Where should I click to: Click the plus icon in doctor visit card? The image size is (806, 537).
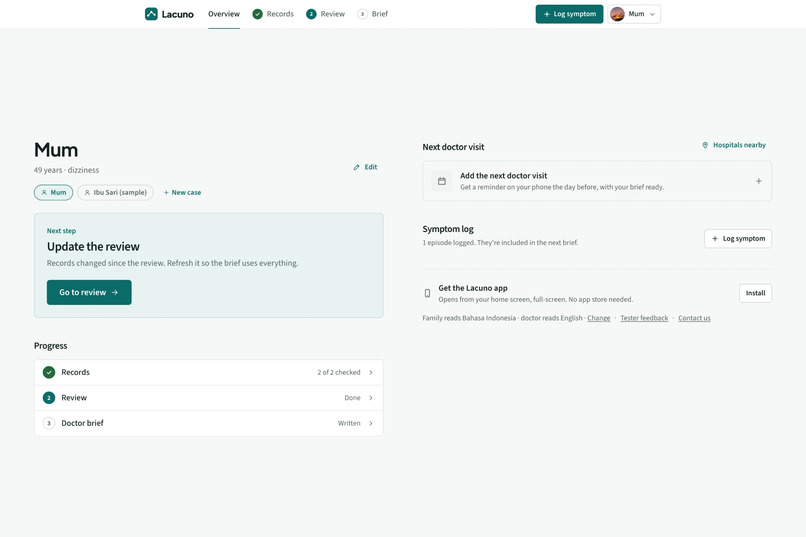759,181
